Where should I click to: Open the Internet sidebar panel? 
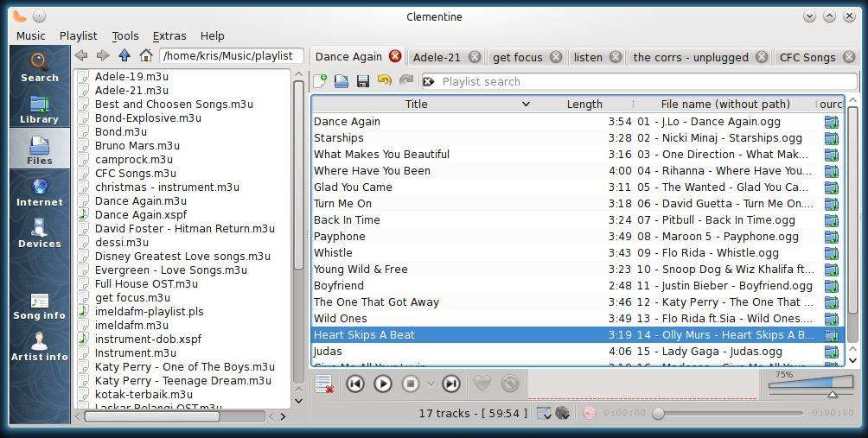pos(39,191)
